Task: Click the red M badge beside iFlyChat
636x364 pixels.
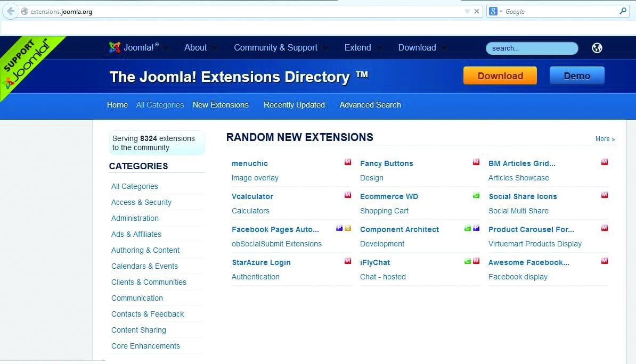Action: [476, 261]
